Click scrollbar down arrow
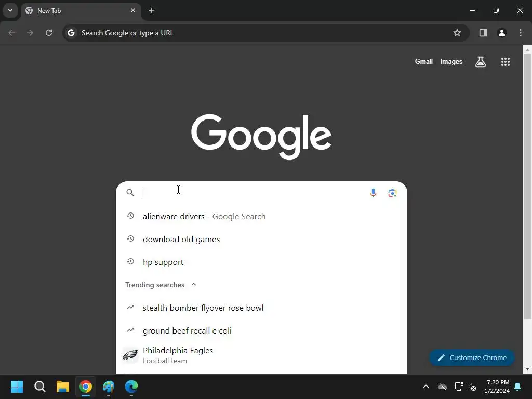This screenshot has height=399, width=532. coord(527,369)
